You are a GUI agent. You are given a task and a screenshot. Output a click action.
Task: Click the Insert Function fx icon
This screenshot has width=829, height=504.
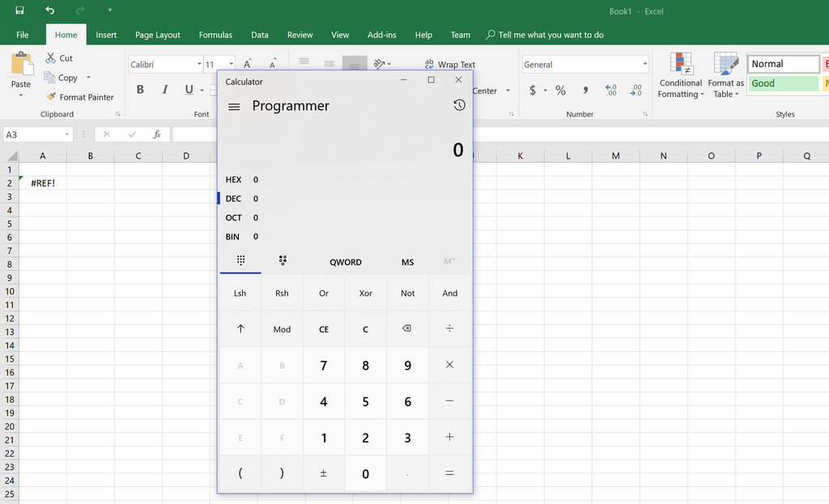[157, 135]
